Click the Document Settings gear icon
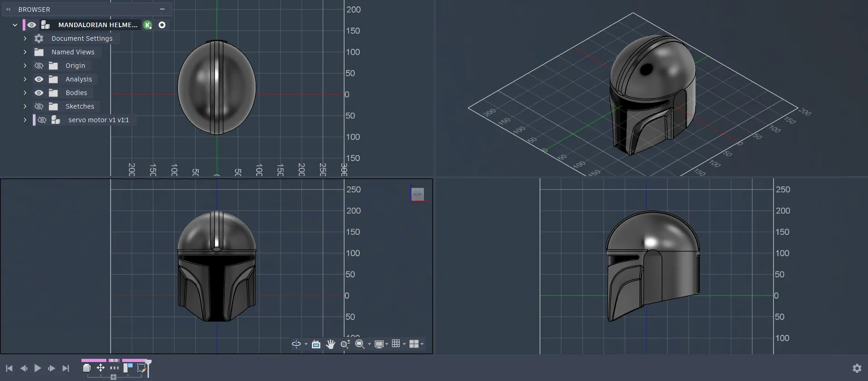Screen dimensions: 868x381 (x=39, y=38)
